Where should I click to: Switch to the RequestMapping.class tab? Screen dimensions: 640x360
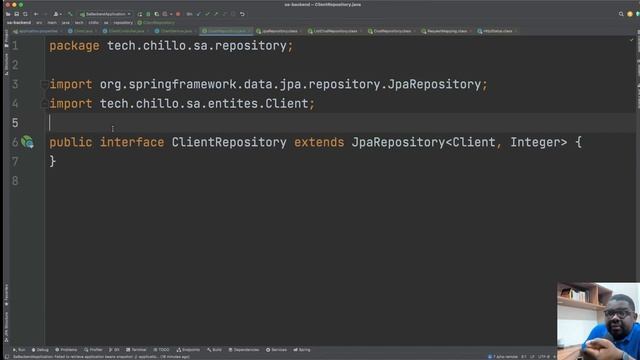coord(447,31)
